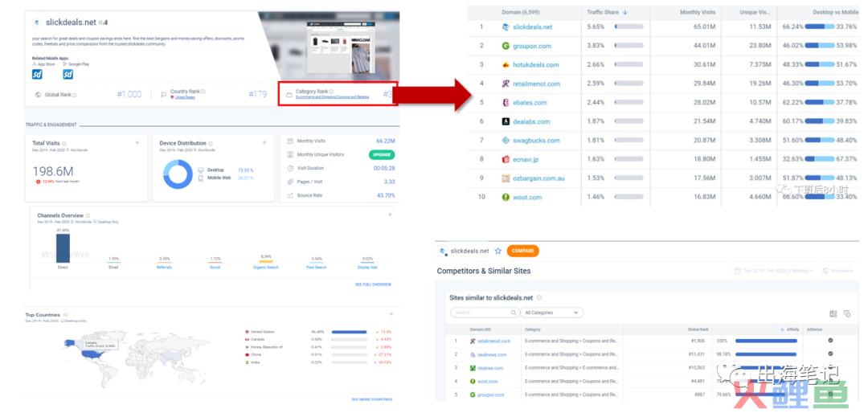Open the Organic Search channel link

[x=266, y=268]
